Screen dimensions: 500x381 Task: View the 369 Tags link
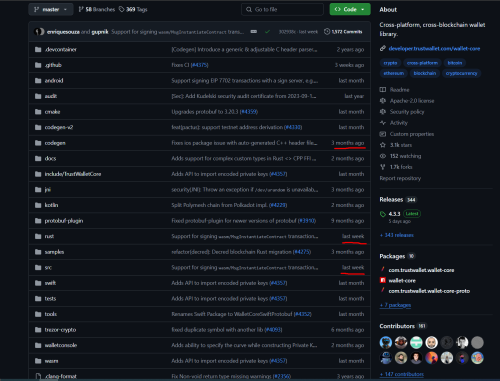(x=133, y=9)
